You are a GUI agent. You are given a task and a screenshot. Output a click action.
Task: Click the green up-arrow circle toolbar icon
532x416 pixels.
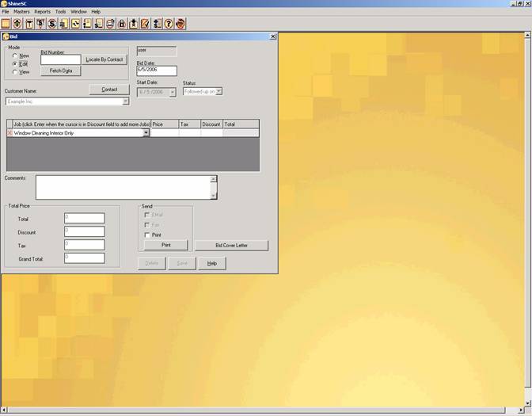coord(17,24)
